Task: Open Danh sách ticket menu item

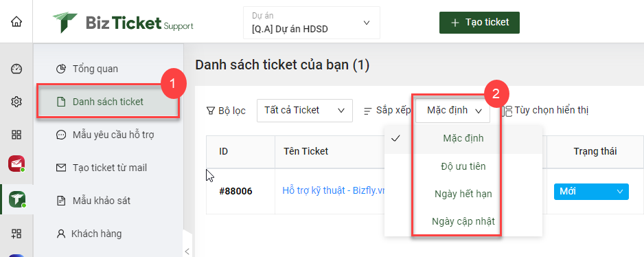Action: coord(108,102)
